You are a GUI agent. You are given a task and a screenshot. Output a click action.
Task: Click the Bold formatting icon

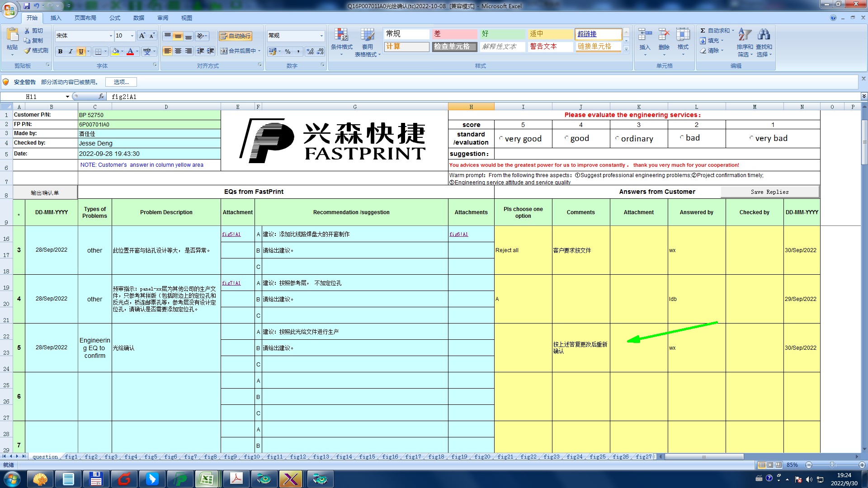60,52
